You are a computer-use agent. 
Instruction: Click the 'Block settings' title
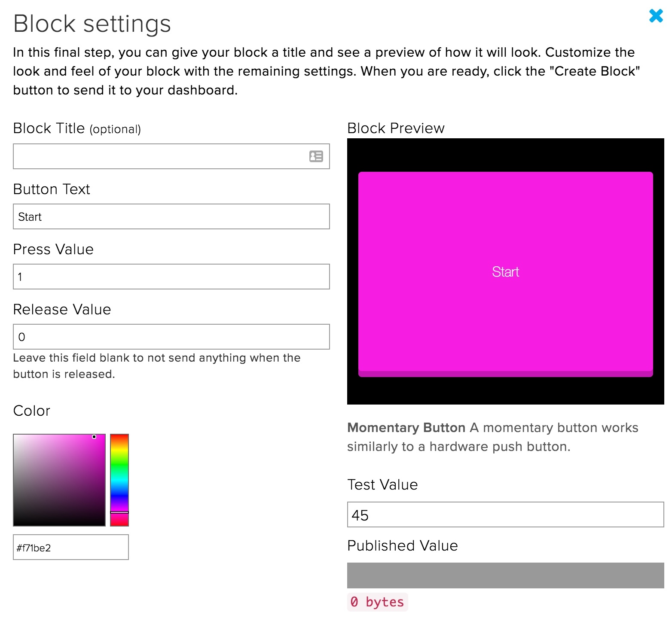92,24
